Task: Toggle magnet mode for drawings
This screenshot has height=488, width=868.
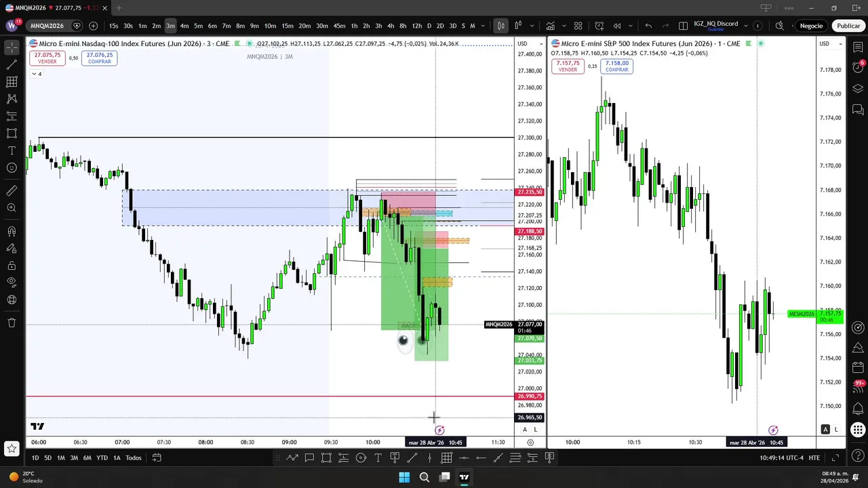Action: click(12, 232)
